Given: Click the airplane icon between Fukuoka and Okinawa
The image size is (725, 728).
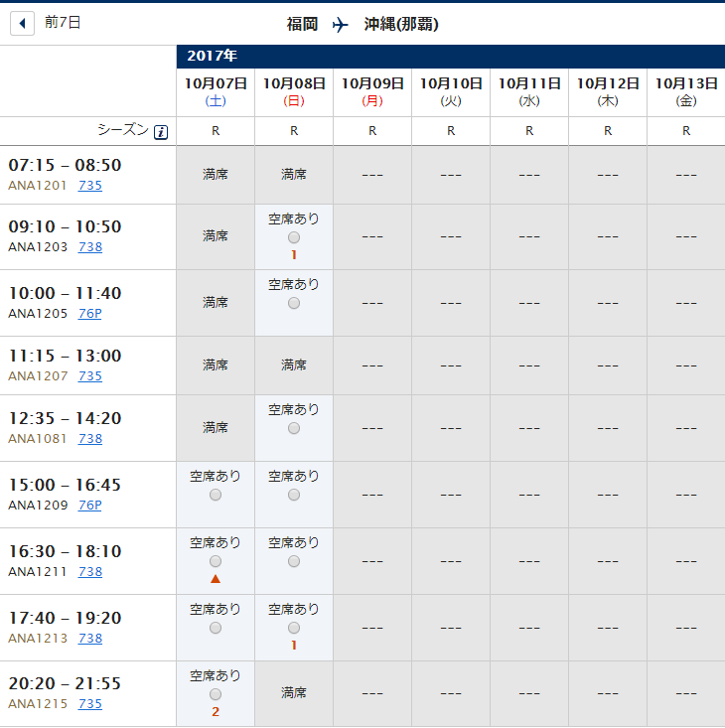Looking at the screenshot, I should 341,24.
